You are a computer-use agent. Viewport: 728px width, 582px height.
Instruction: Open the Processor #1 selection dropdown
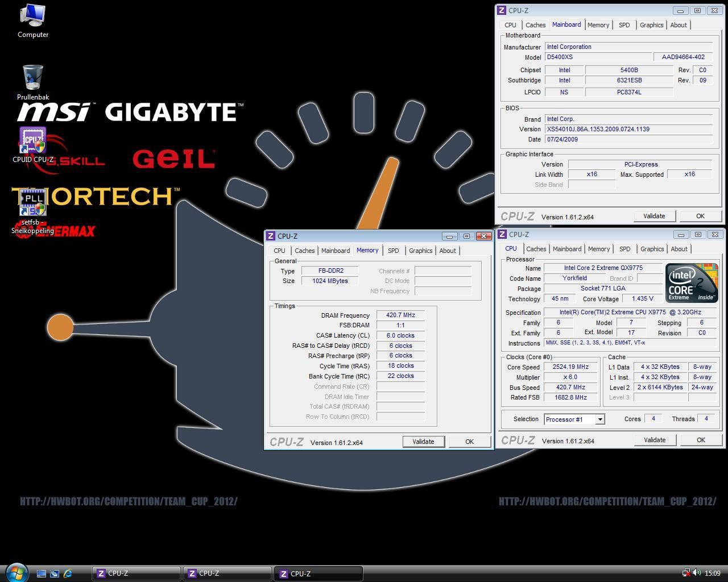[599, 419]
